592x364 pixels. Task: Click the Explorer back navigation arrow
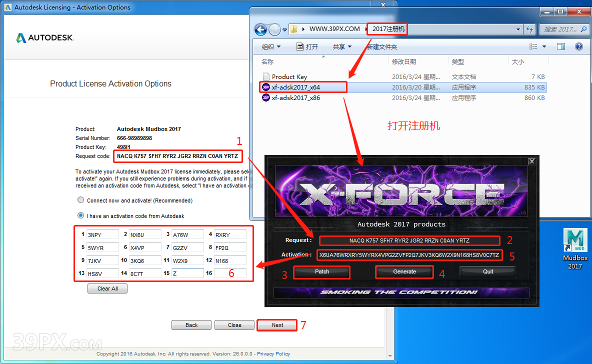260,29
